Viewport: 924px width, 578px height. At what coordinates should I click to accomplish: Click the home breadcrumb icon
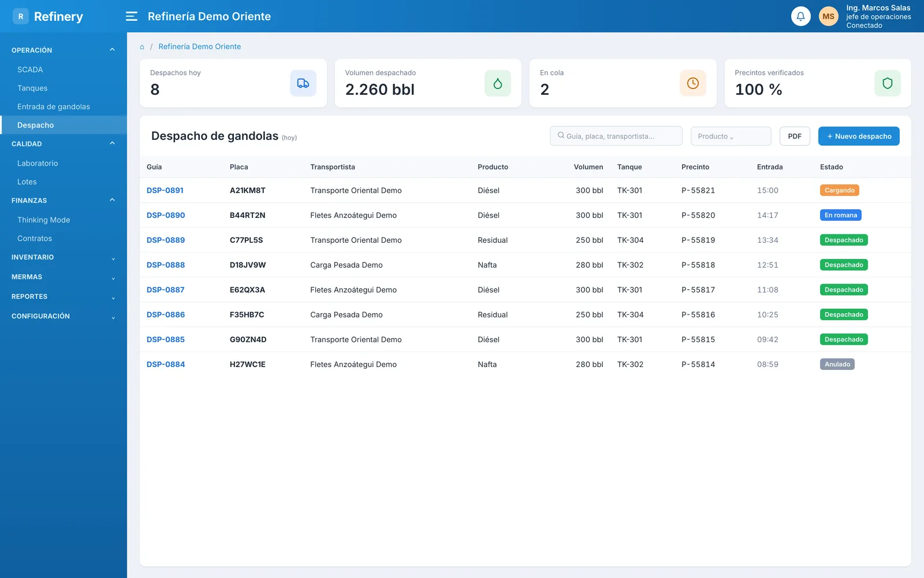pos(142,47)
